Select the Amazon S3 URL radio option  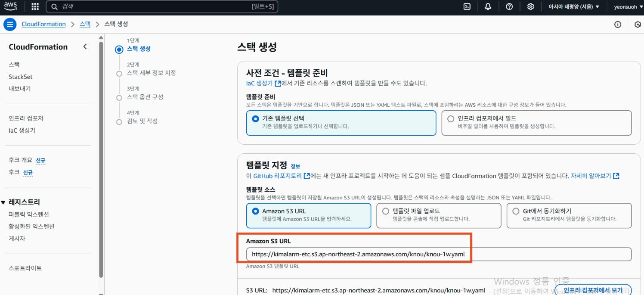[256, 211]
